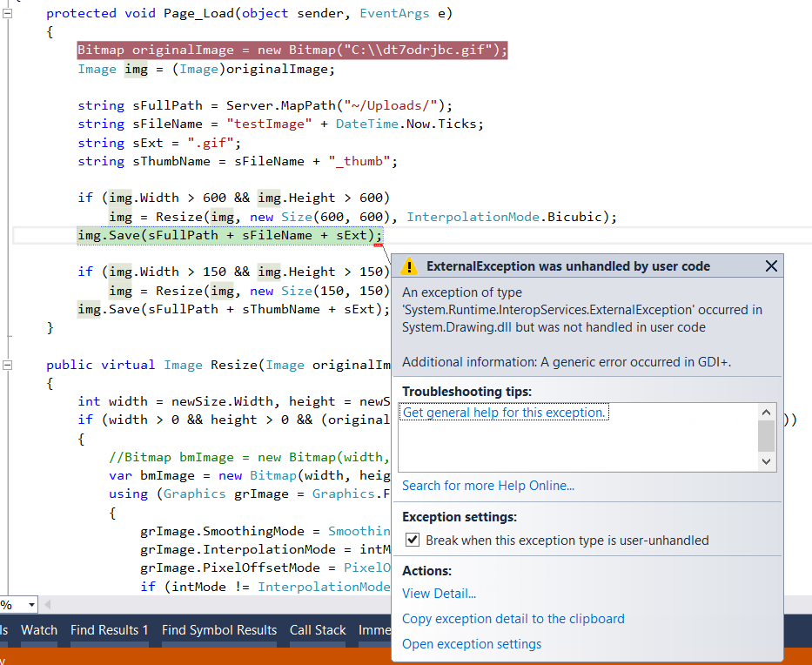Open View Detail... action
This screenshot has height=665, width=812.
(x=440, y=593)
